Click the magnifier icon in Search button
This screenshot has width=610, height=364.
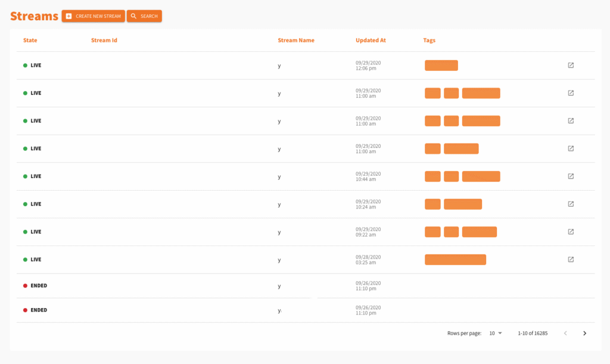pyautogui.click(x=134, y=16)
